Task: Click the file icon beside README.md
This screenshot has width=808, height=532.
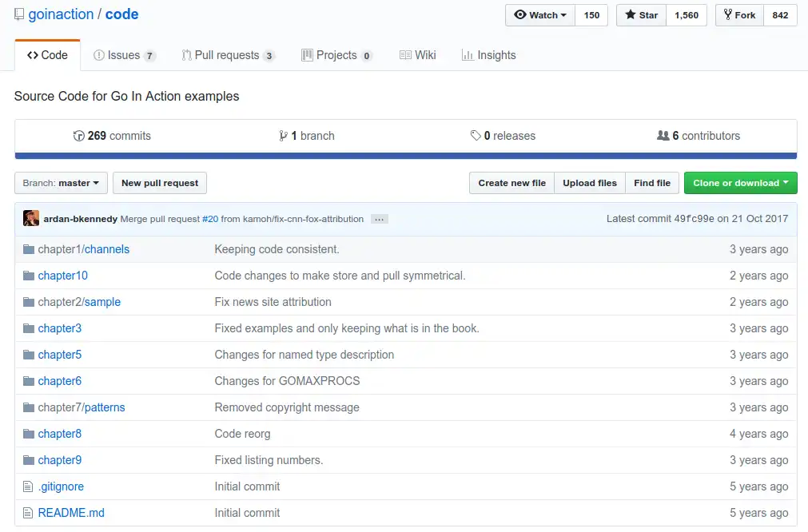Action: coord(29,513)
